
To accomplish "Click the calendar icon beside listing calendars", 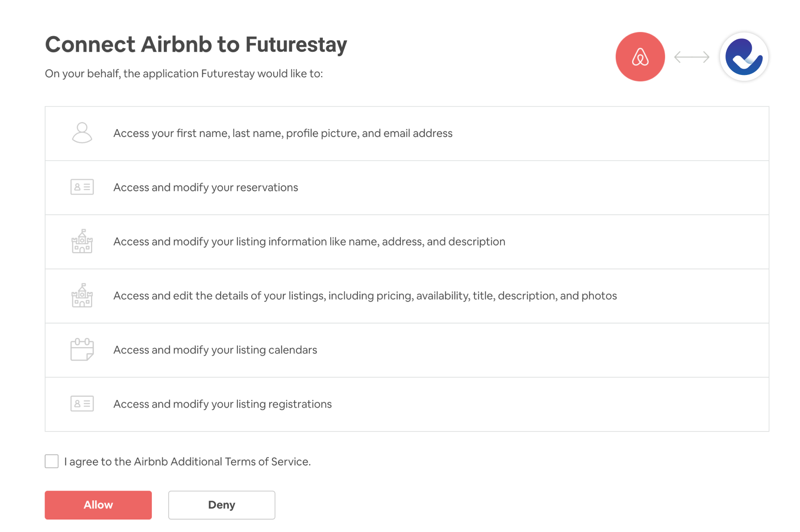I will pos(82,349).
